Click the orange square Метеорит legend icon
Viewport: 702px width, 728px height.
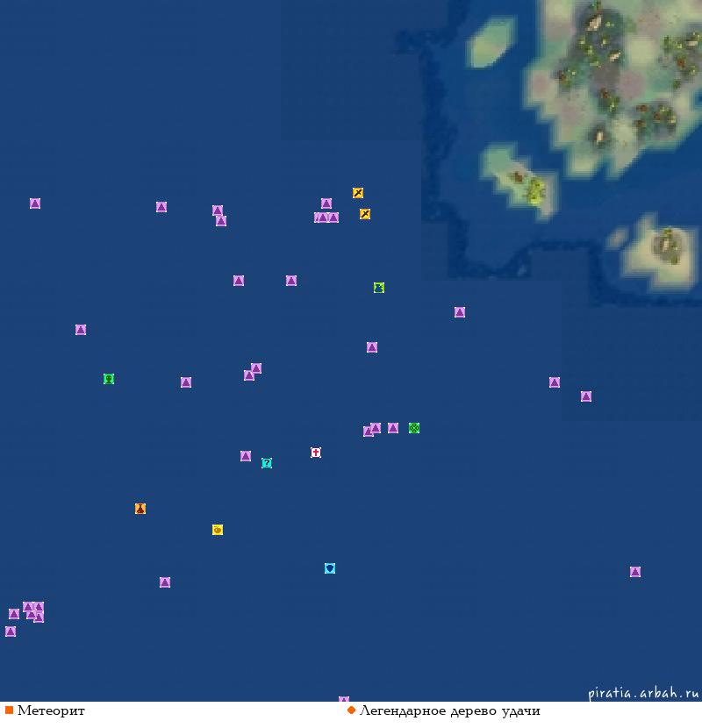9,710
